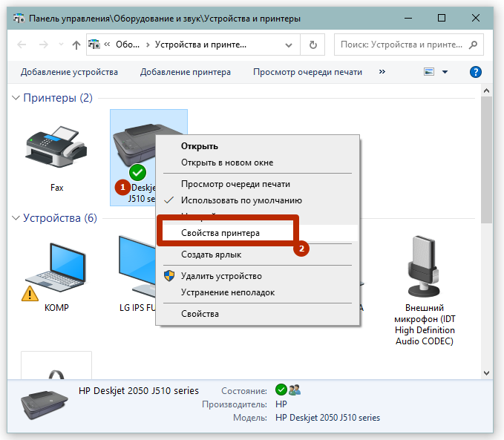504x440 pixels.
Task: Collapse the 'Принтеры (2)' group
Action: 16,99
